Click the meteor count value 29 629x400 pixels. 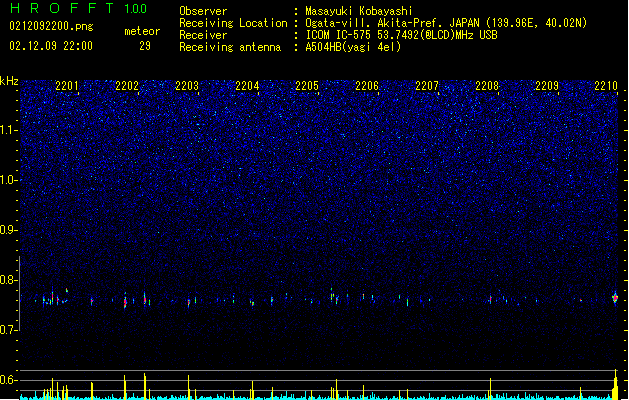(145, 46)
